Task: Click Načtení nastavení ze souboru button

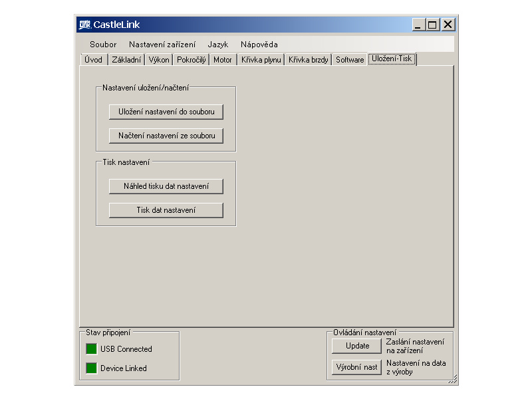Action: tap(166, 136)
